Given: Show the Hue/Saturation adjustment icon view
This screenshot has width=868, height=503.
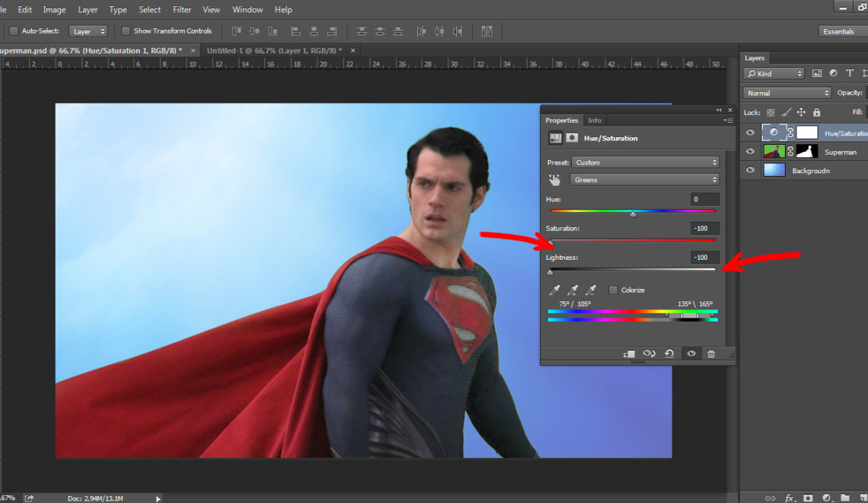Looking at the screenshot, I should point(555,138).
